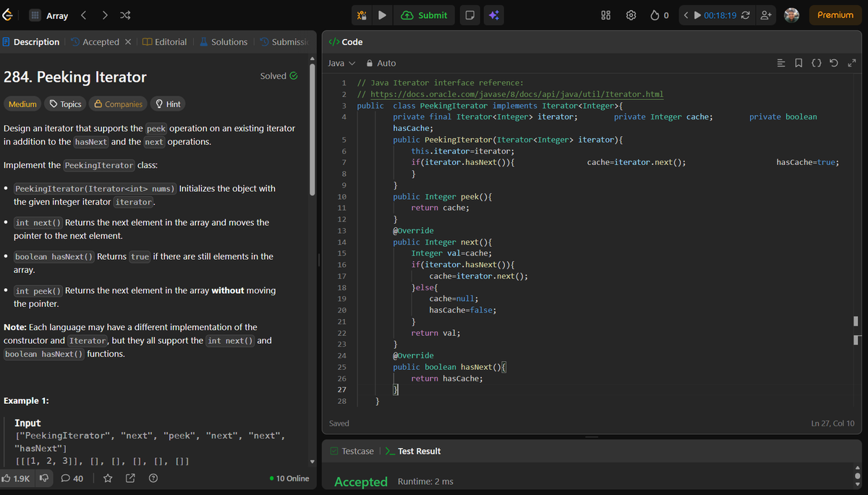Open the Test Result tab
Image resolution: width=868 pixels, height=495 pixels.
[x=413, y=451]
